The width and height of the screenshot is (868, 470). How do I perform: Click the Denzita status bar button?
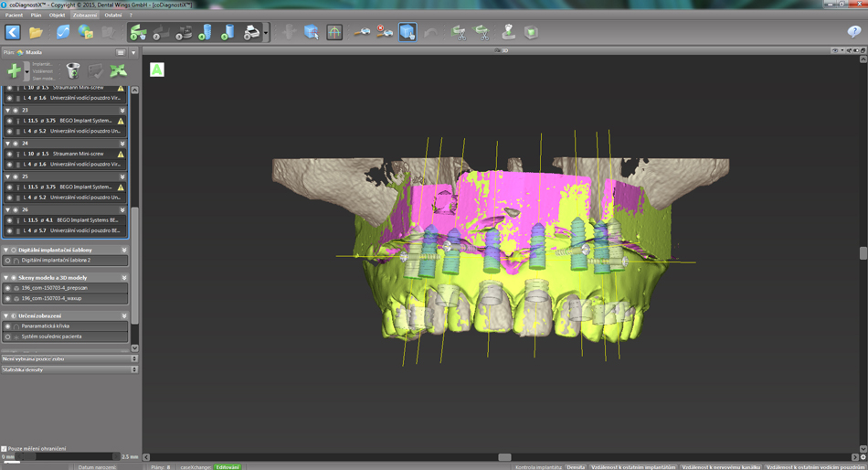click(x=576, y=466)
